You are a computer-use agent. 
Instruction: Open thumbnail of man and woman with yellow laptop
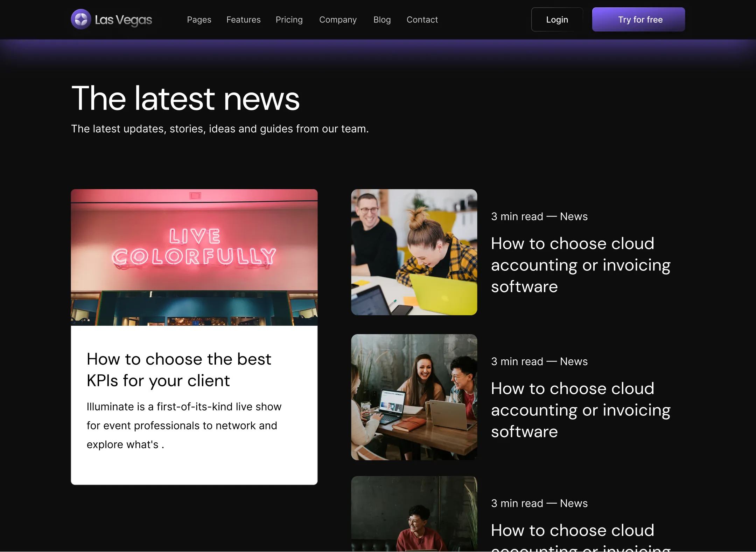pos(414,252)
